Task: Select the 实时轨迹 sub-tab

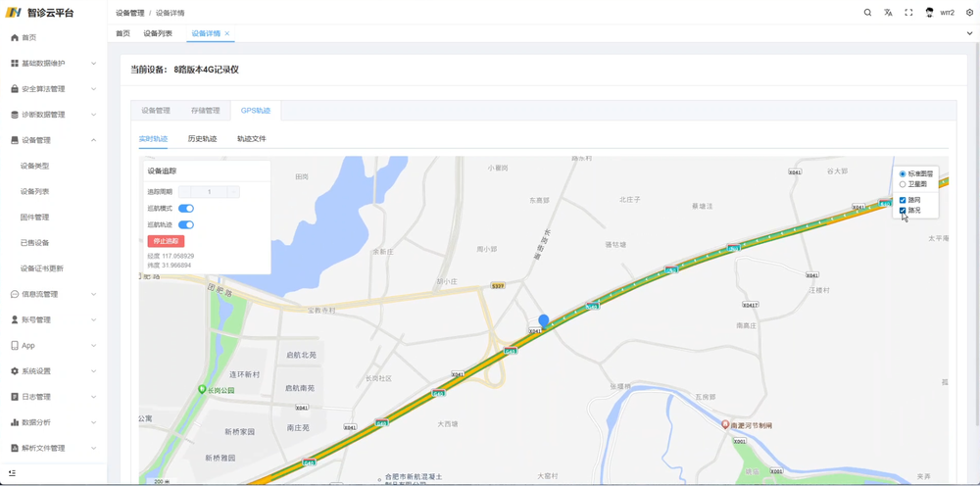Action: click(153, 139)
